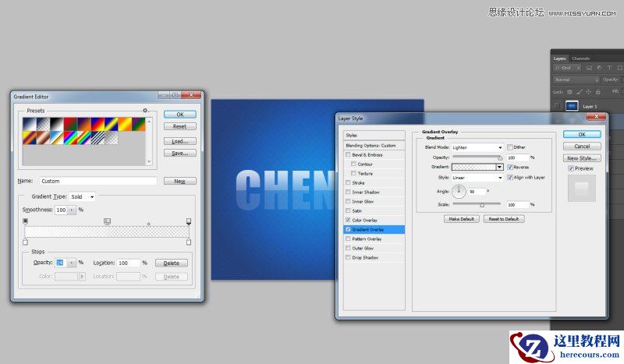The height and width of the screenshot is (364, 624).
Task: Toggle visibility box for Layer 1
Action: [557, 106]
